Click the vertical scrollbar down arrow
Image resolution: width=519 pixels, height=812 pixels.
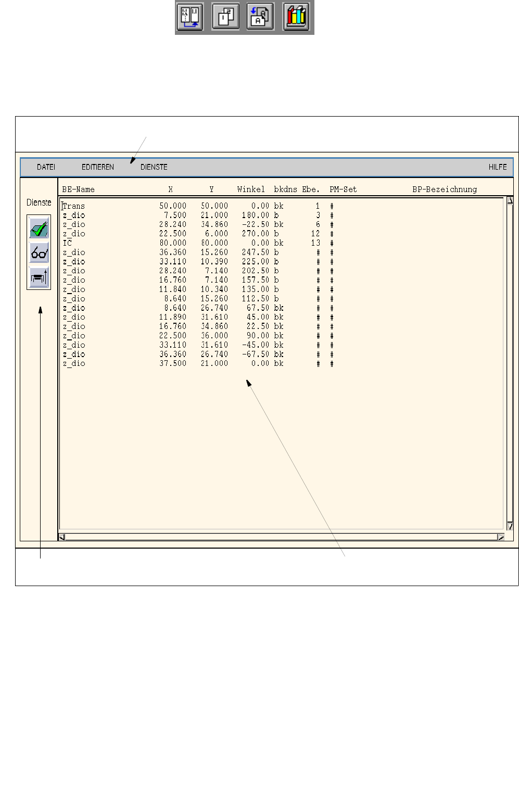click(510, 526)
